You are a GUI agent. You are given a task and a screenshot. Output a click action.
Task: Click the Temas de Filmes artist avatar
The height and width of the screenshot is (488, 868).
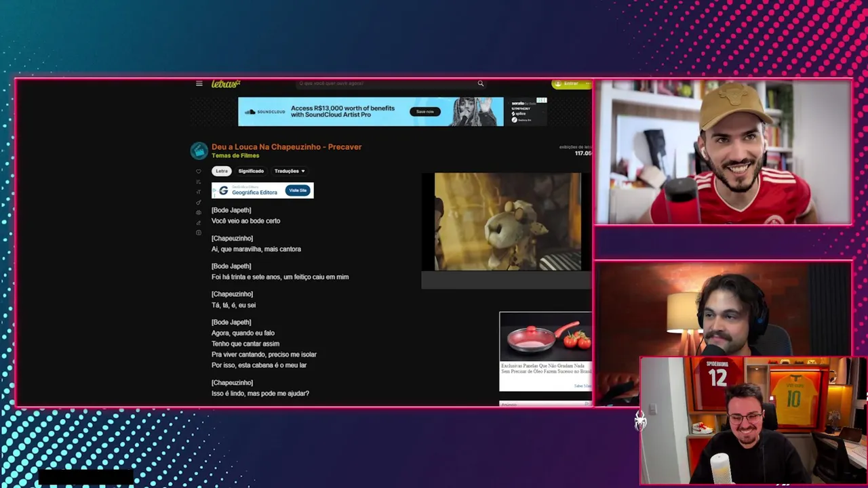199,150
